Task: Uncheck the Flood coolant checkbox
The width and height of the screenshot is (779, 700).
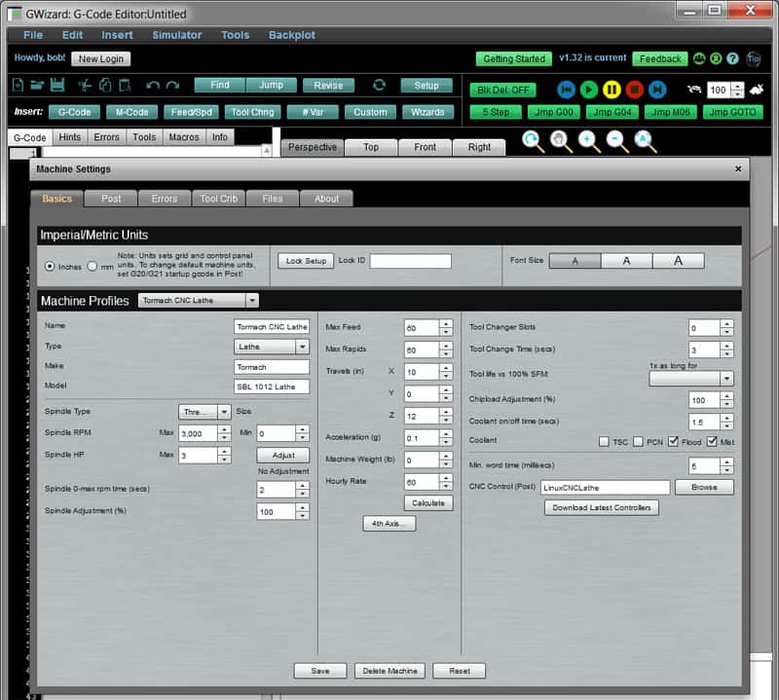Action: coord(673,441)
